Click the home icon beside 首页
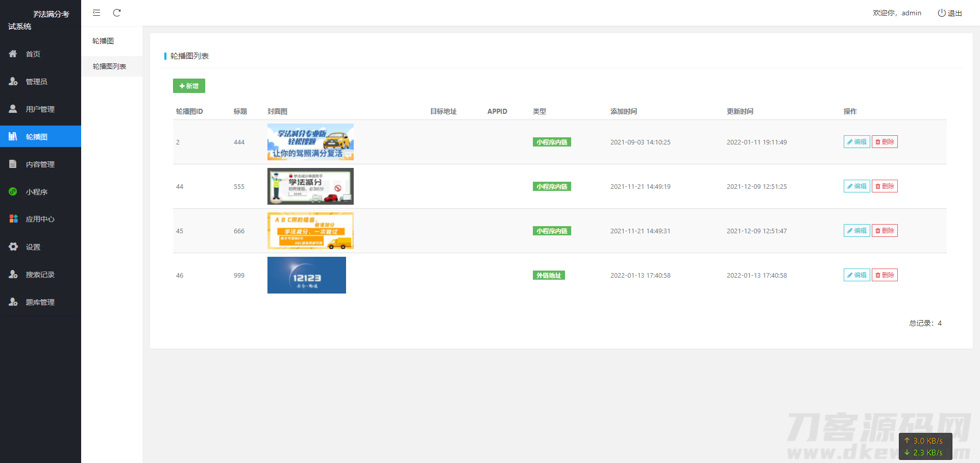 [13, 54]
